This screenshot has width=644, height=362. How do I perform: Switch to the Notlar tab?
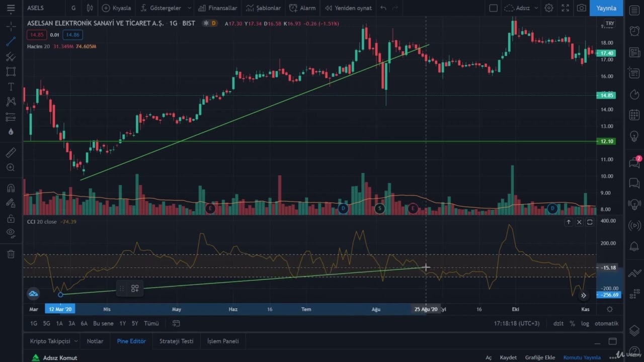(x=95, y=341)
